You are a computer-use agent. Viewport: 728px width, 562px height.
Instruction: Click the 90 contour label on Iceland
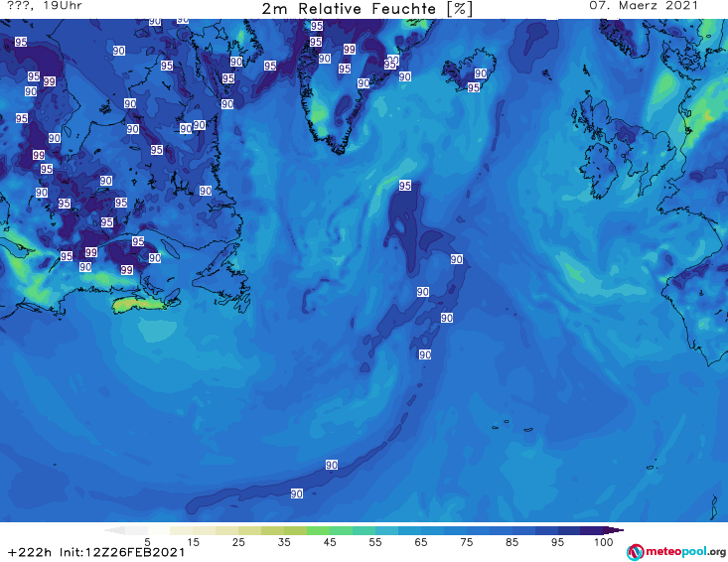481,73
